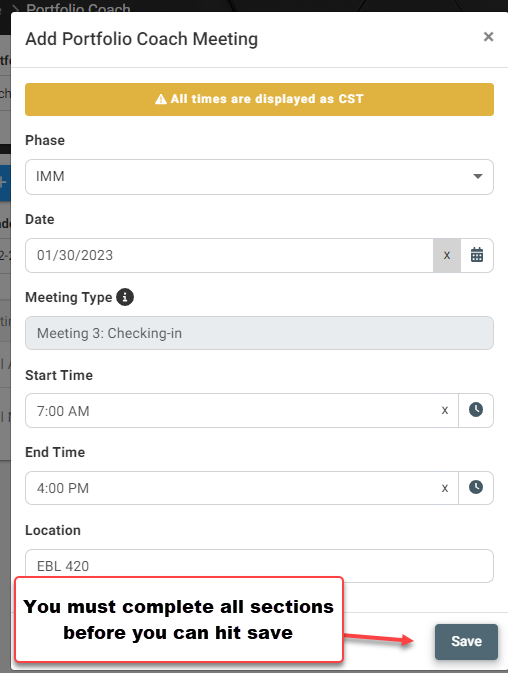This screenshot has width=508, height=673.
Task: Click the Date field with 01/30/2023
Action: tap(229, 255)
